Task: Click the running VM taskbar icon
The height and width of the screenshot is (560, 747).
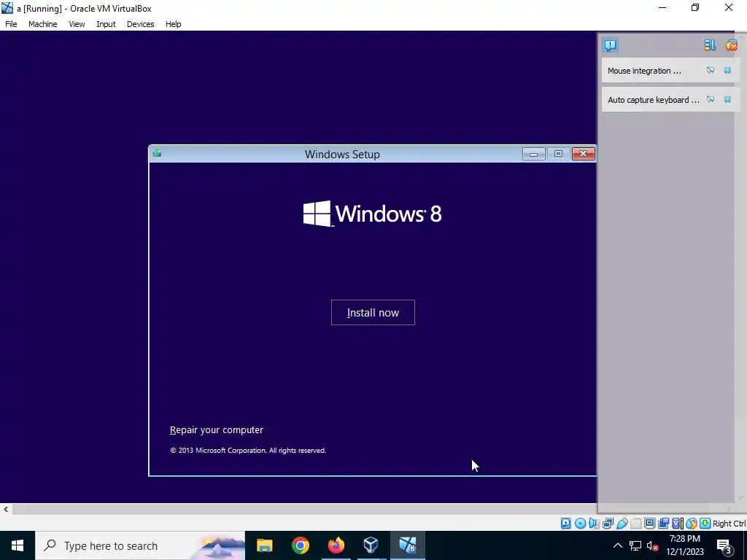Action: 407,545
